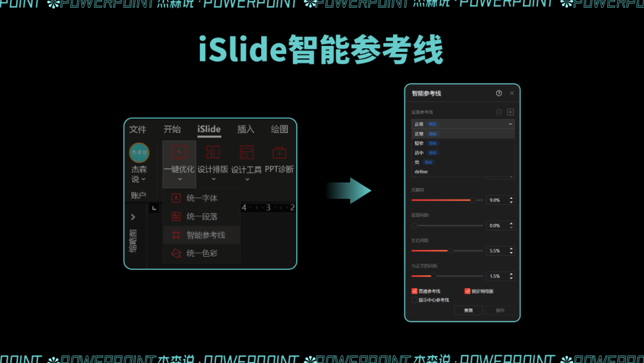The image size is (644, 363).
Task: Close the 智能参考线 panel
Action: [512, 93]
